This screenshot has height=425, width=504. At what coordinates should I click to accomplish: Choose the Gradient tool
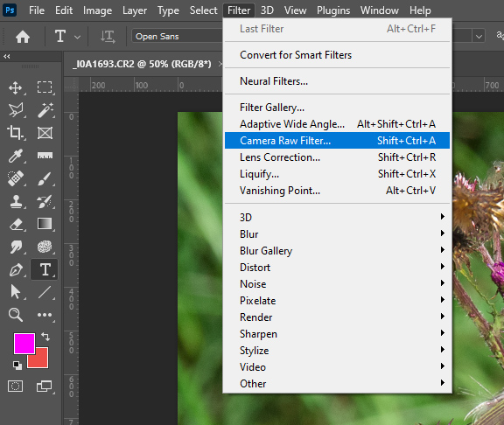pyautogui.click(x=45, y=224)
